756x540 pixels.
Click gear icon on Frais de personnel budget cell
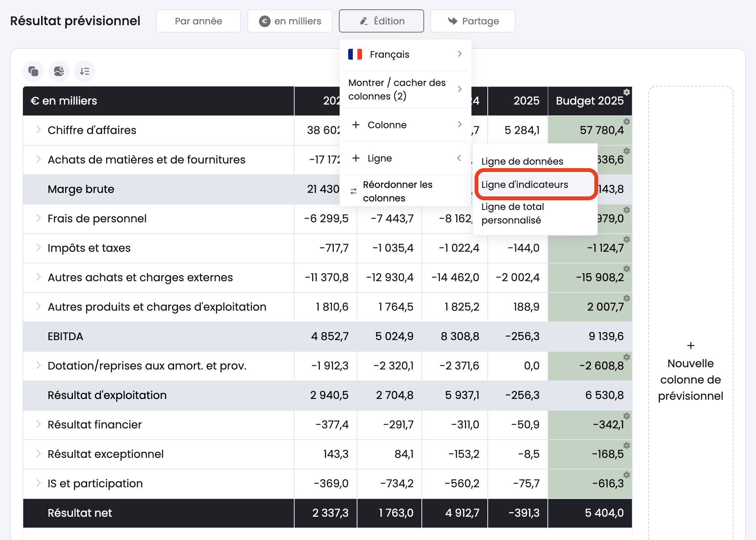[x=627, y=210]
